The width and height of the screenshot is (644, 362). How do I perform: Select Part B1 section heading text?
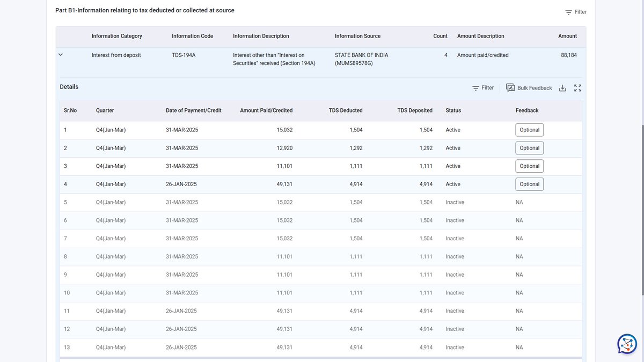click(x=145, y=10)
